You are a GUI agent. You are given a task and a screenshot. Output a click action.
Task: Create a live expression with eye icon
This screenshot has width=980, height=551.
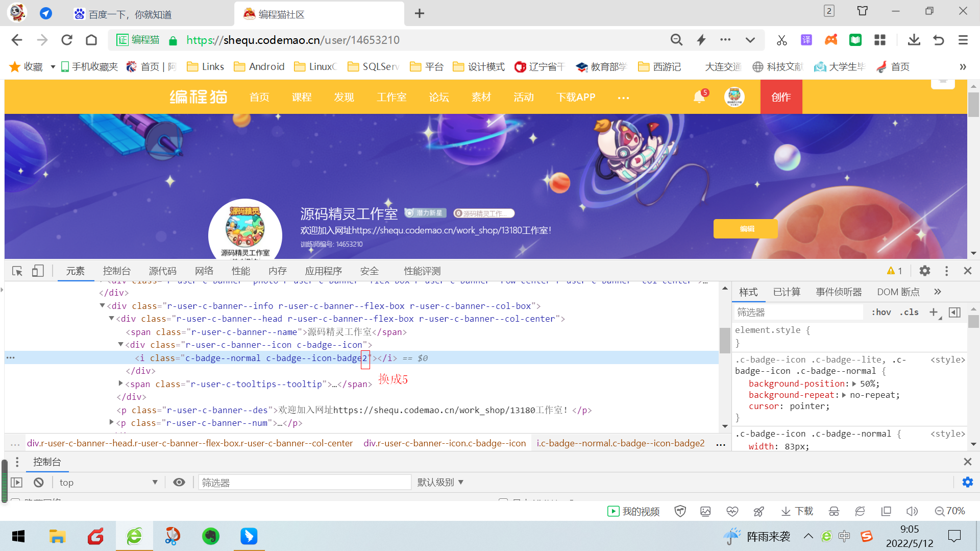[179, 482]
